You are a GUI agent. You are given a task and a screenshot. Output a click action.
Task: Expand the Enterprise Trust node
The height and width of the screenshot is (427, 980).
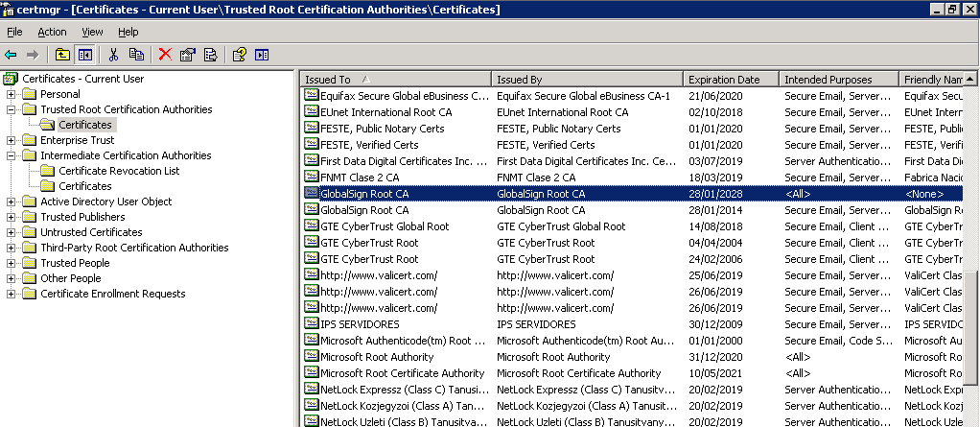coord(12,141)
